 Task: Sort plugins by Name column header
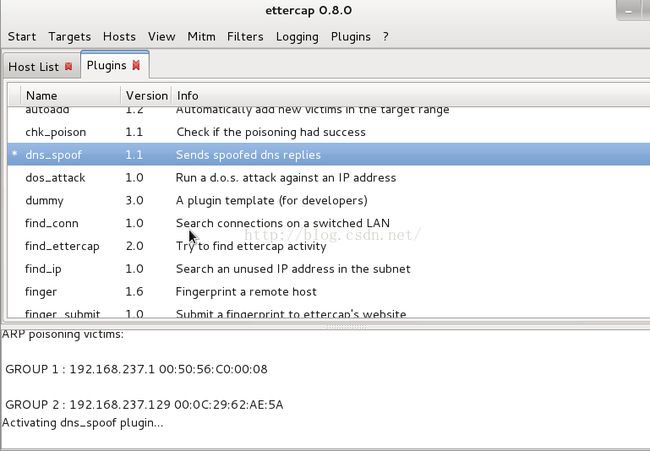point(70,96)
